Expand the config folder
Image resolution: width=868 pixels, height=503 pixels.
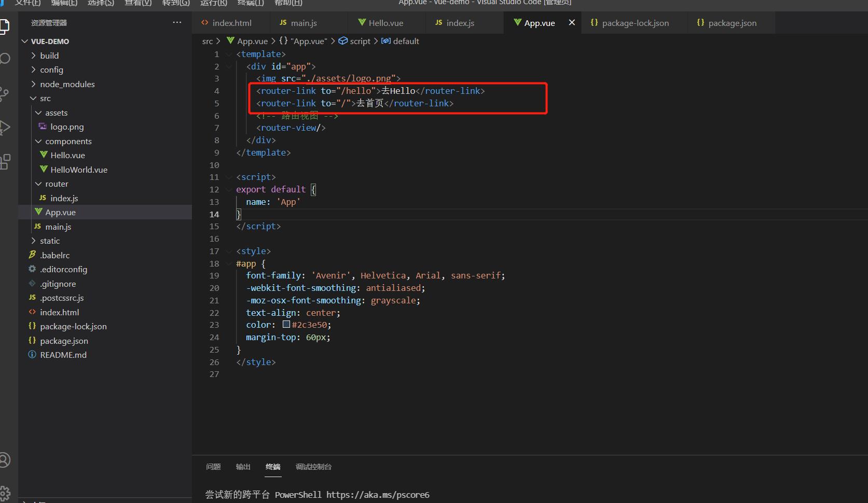click(34, 69)
